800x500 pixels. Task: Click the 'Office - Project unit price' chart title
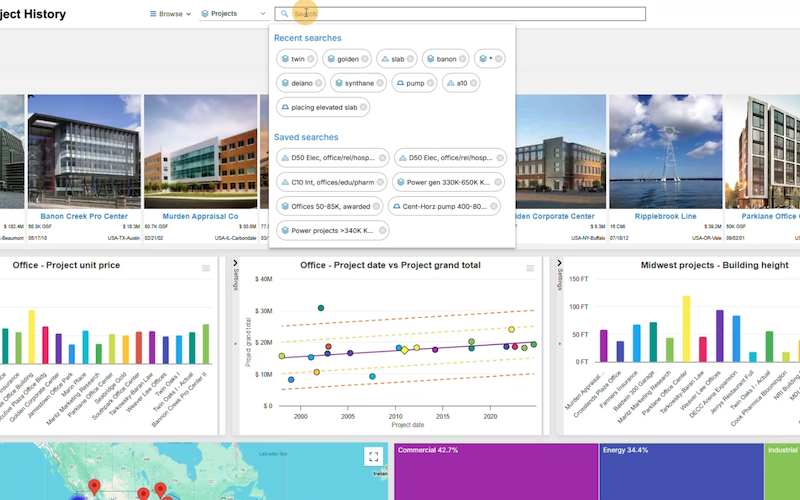coord(66,265)
